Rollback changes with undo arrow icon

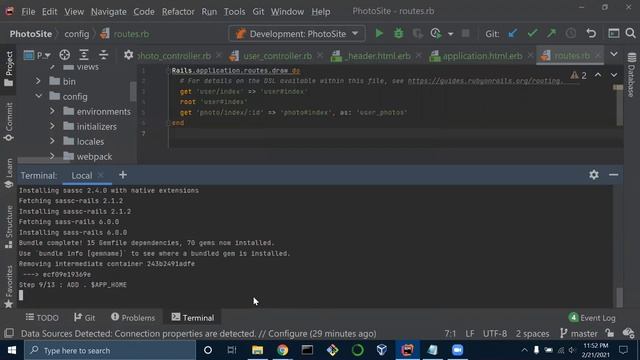tap(591, 33)
